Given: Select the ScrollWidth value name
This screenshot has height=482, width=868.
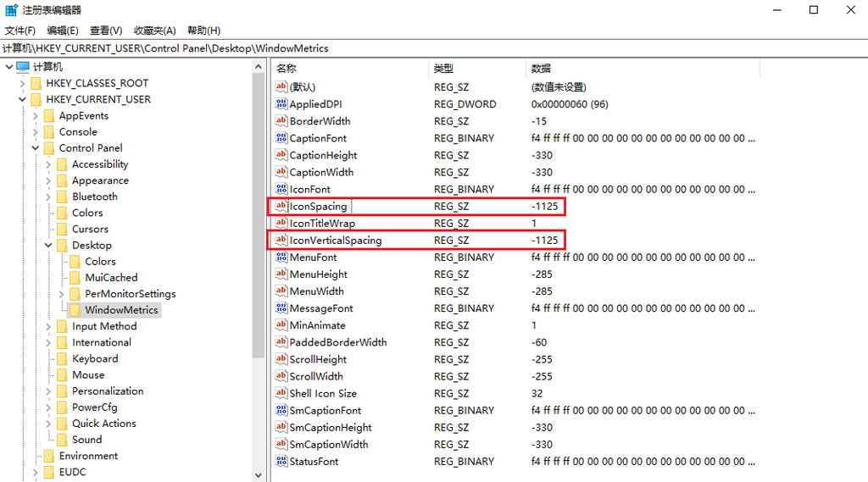Looking at the screenshot, I should click(316, 376).
